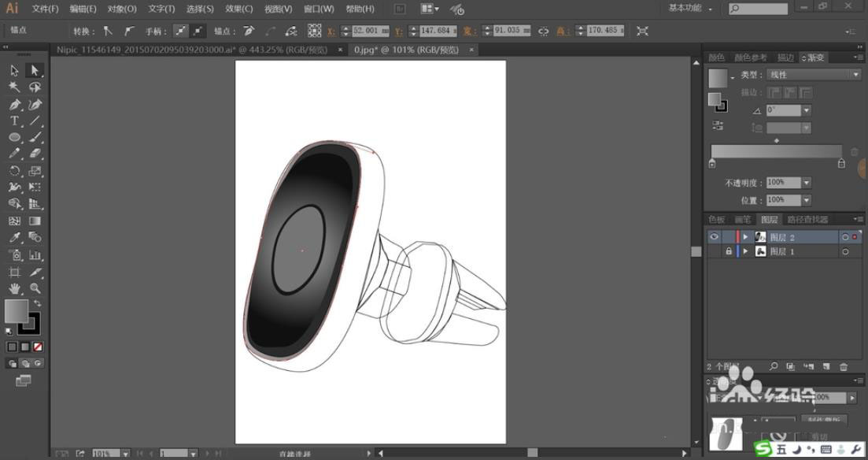Open the 位置 percentage dropdown
This screenshot has height=460, width=868.
tap(807, 200)
